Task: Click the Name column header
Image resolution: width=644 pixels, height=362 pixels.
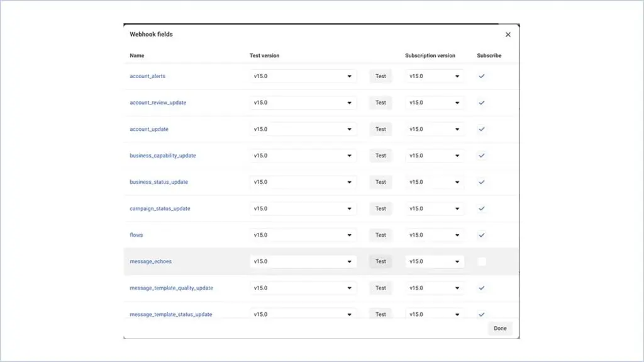Action: click(136, 55)
